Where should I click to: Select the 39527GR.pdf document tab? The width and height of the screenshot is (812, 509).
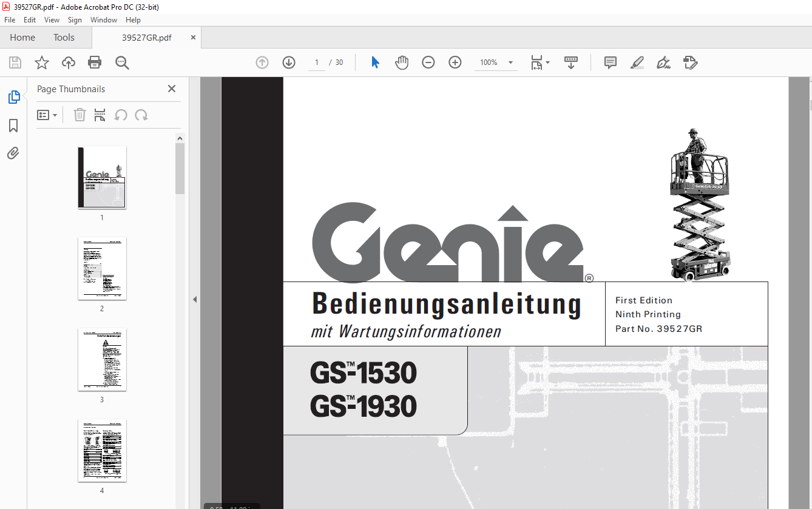pyautogui.click(x=146, y=38)
